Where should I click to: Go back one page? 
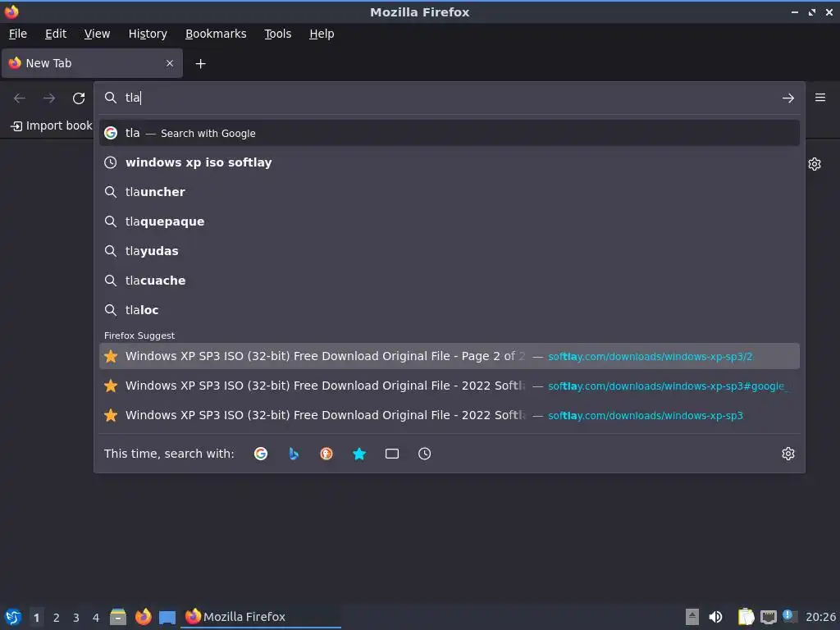click(20, 98)
